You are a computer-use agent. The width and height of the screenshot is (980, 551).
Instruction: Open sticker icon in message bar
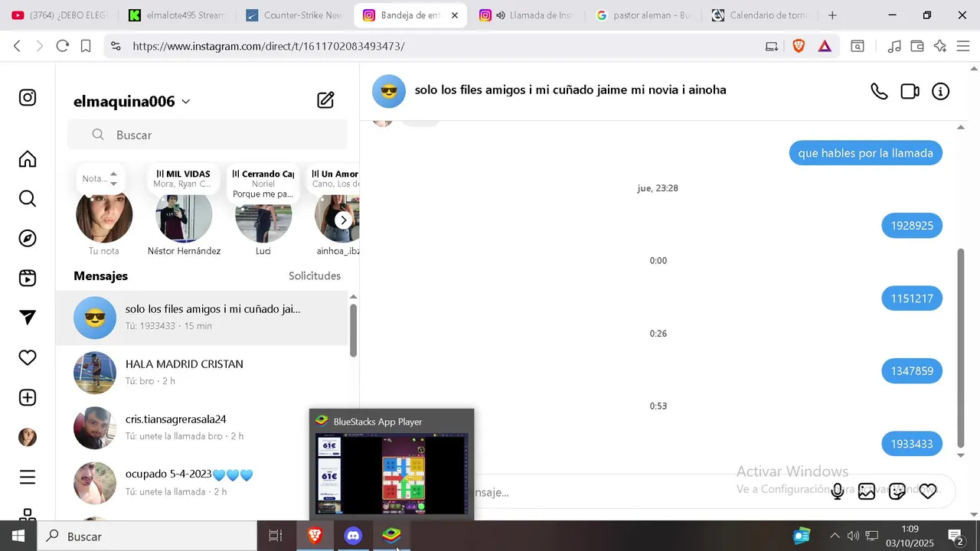click(897, 491)
